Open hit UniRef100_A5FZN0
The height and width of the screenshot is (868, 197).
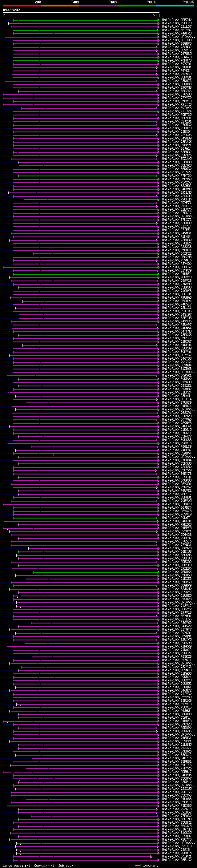[x=177, y=20]
